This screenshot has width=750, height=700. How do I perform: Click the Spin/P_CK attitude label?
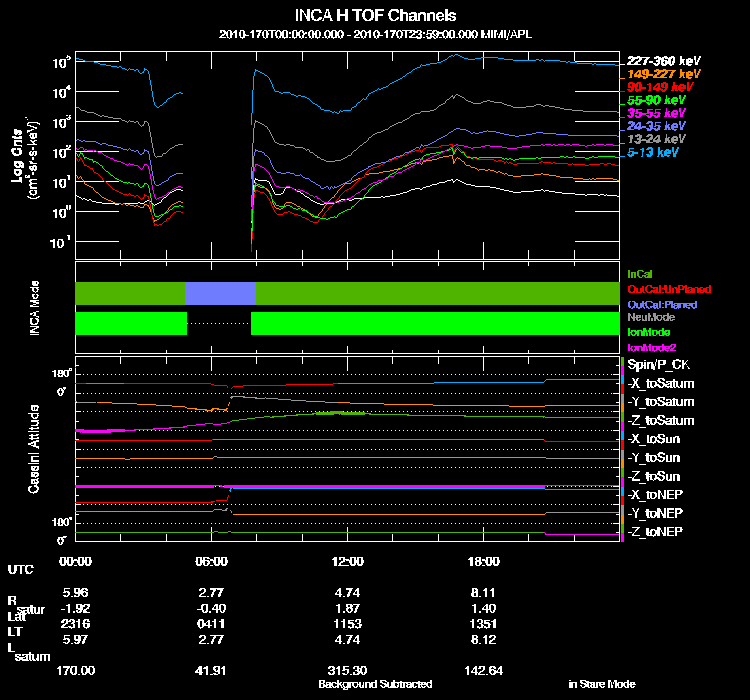659,365
